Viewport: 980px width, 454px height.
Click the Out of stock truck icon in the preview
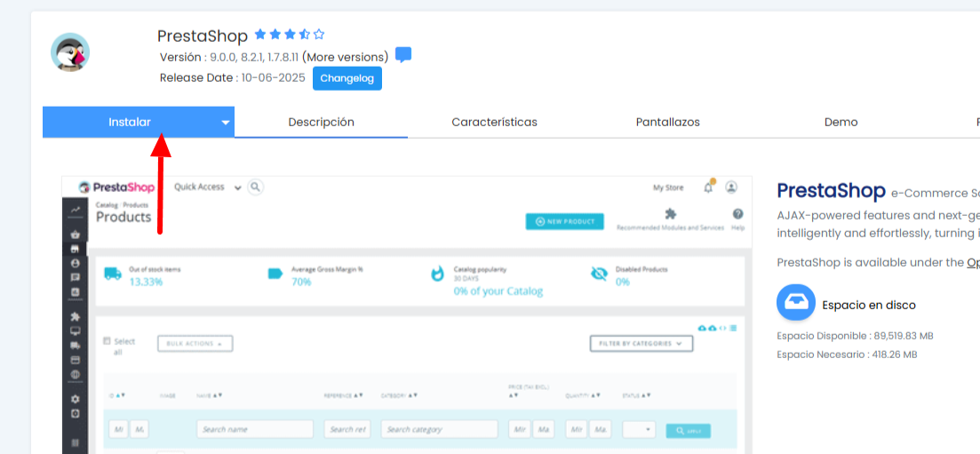113,274
